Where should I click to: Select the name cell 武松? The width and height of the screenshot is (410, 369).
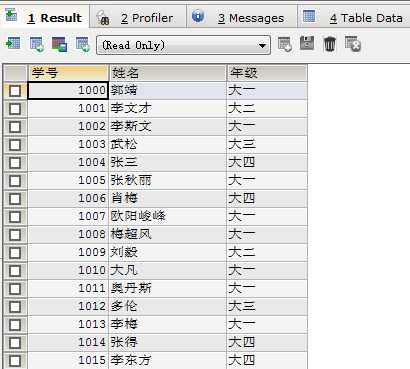pos(168,145)
